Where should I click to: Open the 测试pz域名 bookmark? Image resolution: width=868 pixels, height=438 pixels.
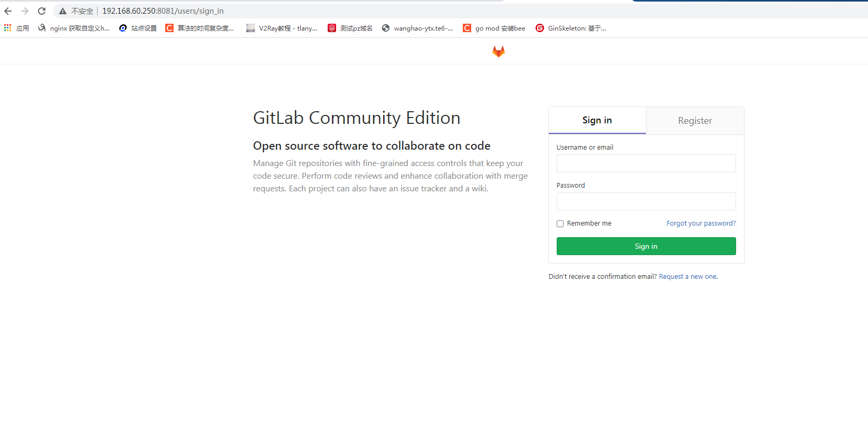pyautogui.click(x=350, y=28)
